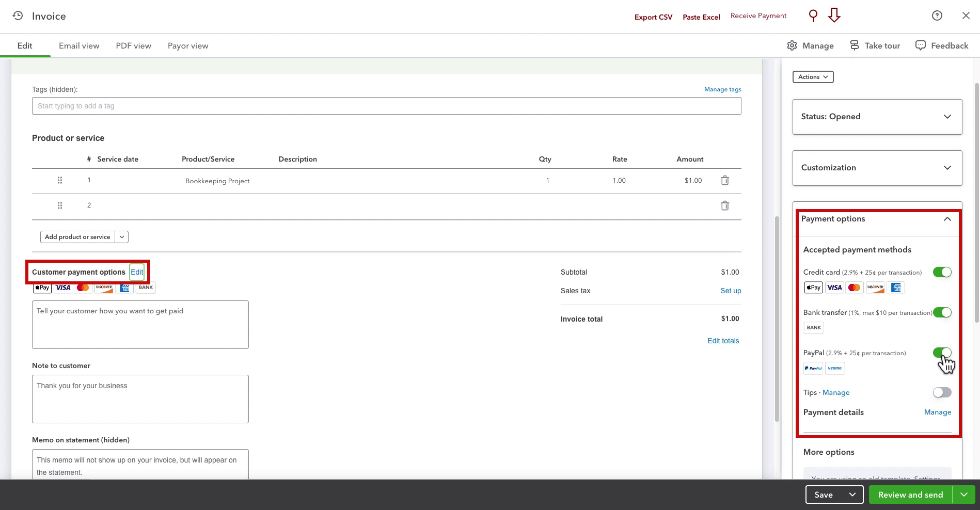Open the Manage tags link
The height and width of the screenshot is (510, 980).
pyautogui.click(x=722, y=89)
